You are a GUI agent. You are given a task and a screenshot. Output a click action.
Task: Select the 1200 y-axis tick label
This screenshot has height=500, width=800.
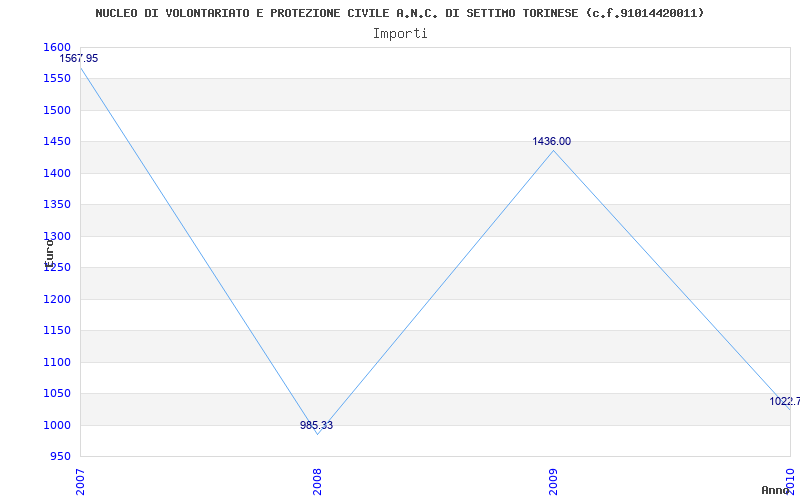pos(58,299)
